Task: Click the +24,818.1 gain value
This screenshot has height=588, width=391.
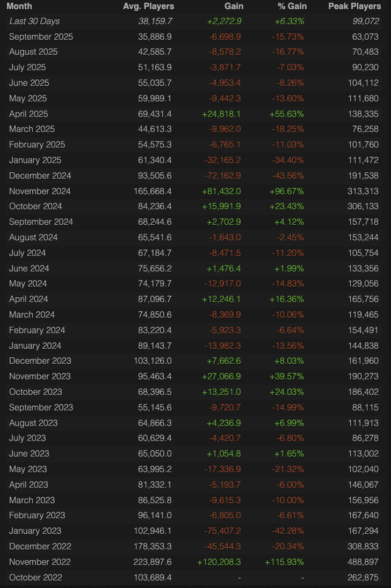Action: tap(221, 114)
